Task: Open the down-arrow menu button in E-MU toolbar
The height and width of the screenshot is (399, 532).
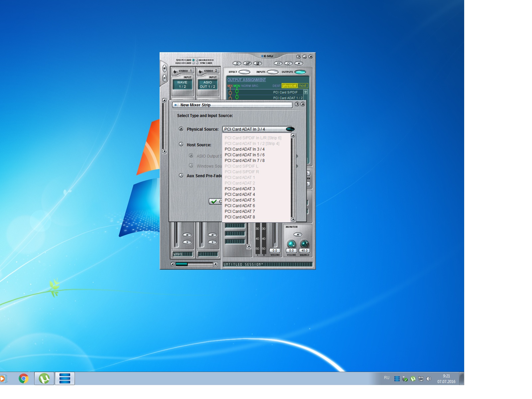Action: (x=299, y=63)
